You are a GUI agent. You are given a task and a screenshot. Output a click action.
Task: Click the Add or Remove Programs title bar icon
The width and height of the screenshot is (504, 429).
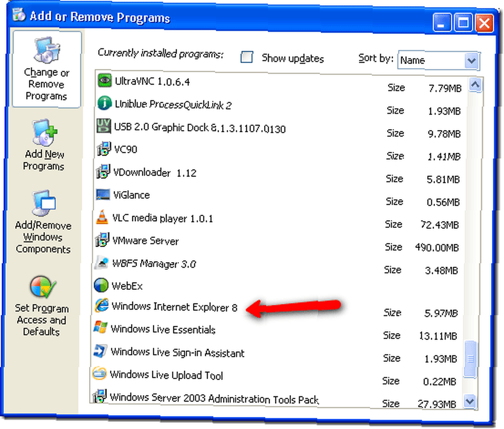click(19, 15)
